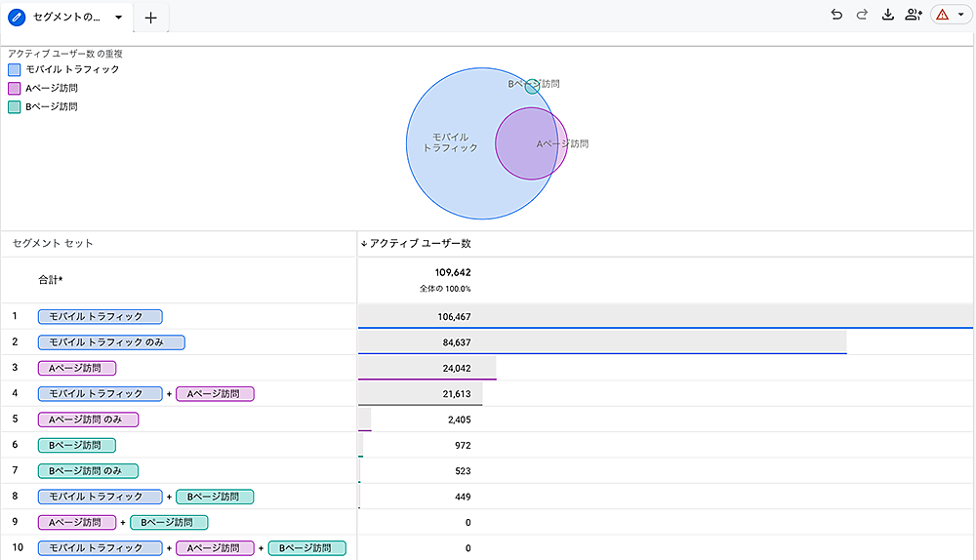Click the Bページ訪問 legend color swatch
The height and width of the screenshot is (560, 976).
pyautogui.click(x=15, y=106)
